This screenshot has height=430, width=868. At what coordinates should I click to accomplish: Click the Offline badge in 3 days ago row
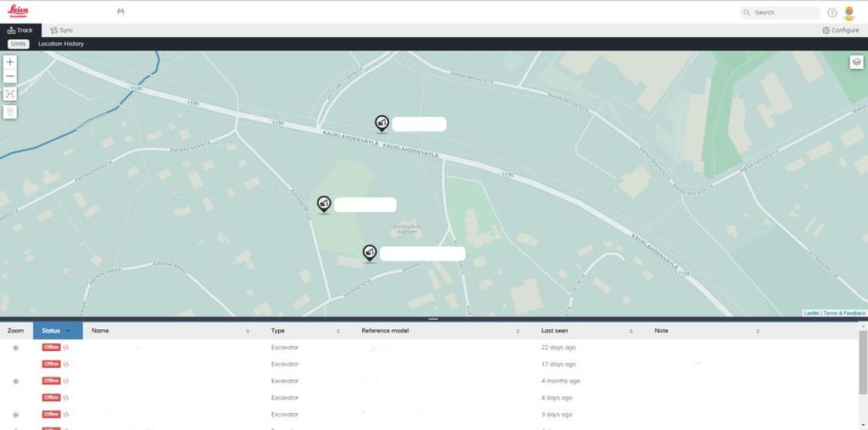click(x=52, y=414)
